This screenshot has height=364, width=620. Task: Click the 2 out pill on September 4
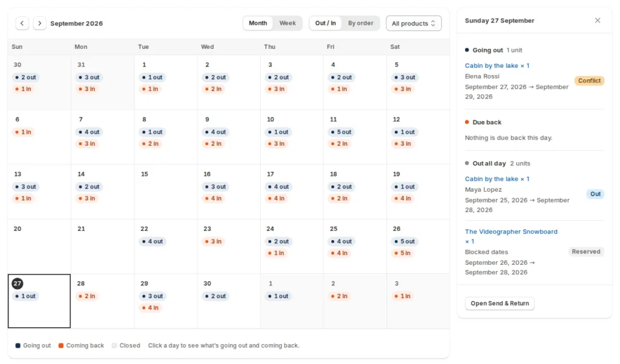pyautogui.click(x=341, y=77)
